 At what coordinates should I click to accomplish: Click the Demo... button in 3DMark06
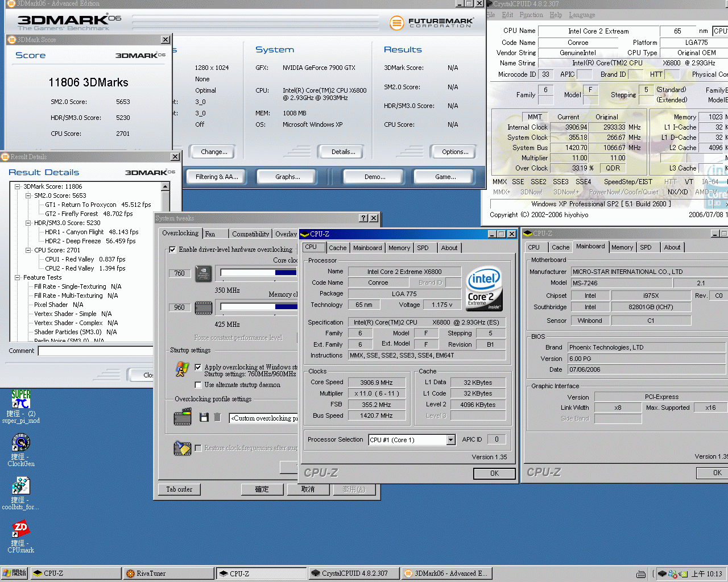click(375, 177)
